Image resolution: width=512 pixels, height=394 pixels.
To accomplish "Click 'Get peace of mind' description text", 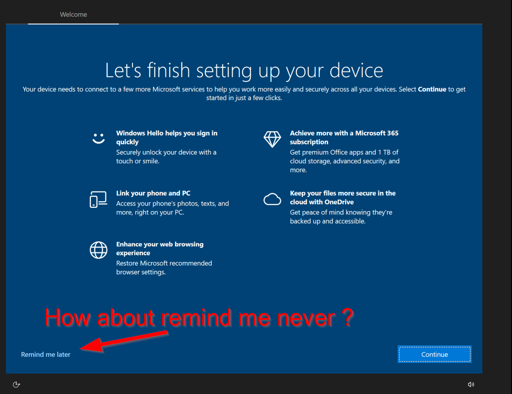I will [341, 217].
